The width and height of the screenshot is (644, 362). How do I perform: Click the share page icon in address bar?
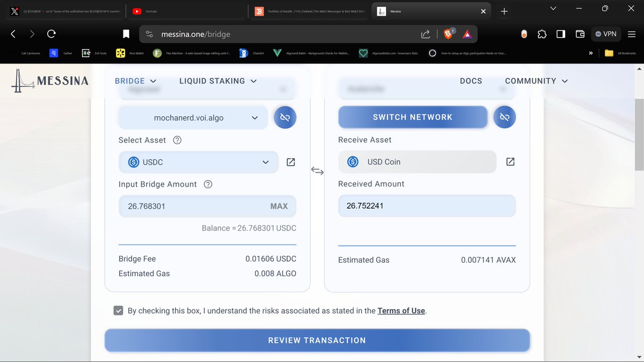pos(426,34)
